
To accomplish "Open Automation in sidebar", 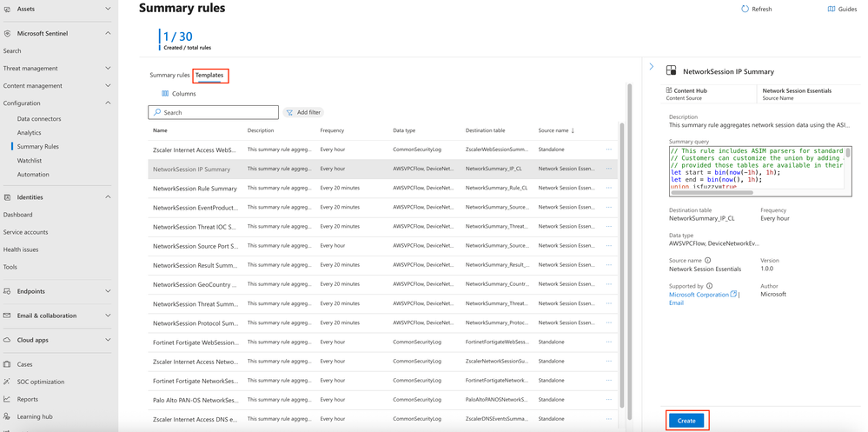I will 33,174.
